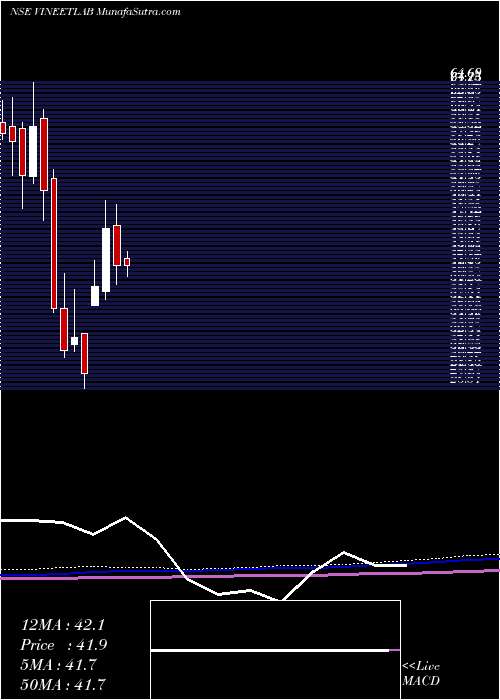Click the 64.68 top price axis value
Image resolution: width=500 pixels, height=700 pixels.
click(x=466, y=73)
